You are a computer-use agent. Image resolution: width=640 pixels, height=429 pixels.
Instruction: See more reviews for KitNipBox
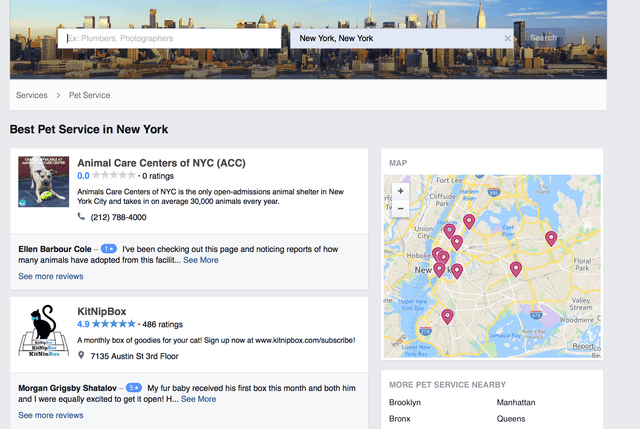click(51, 415)
